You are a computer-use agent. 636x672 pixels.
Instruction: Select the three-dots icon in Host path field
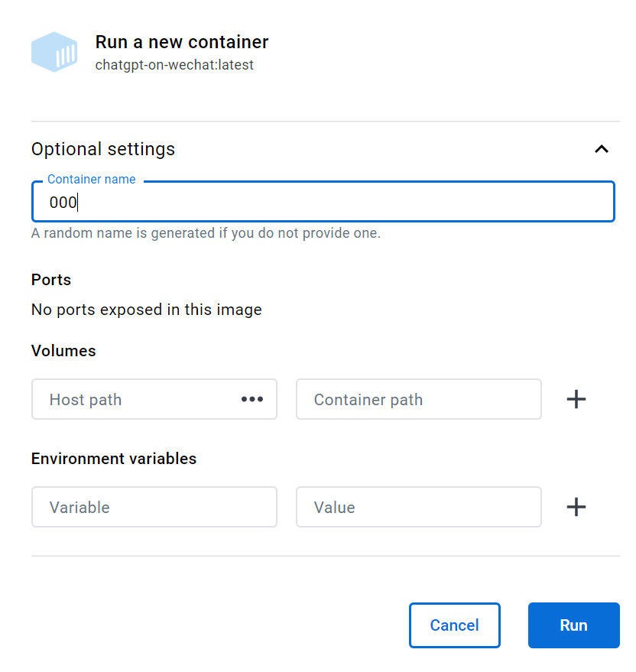[252, 399]
